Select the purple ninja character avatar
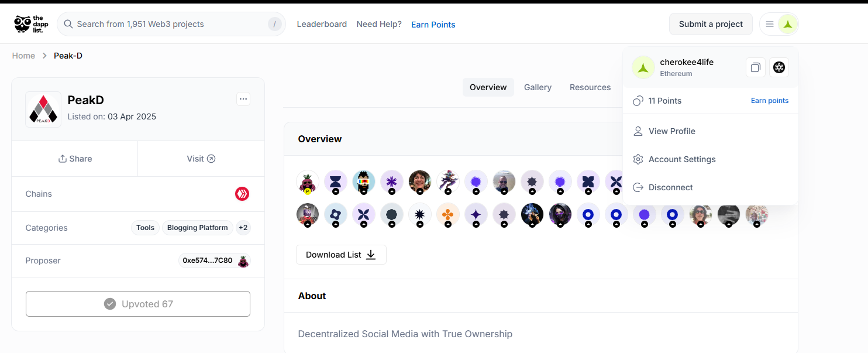This screenshot has height=353, width=868. [x=448, y=182]
